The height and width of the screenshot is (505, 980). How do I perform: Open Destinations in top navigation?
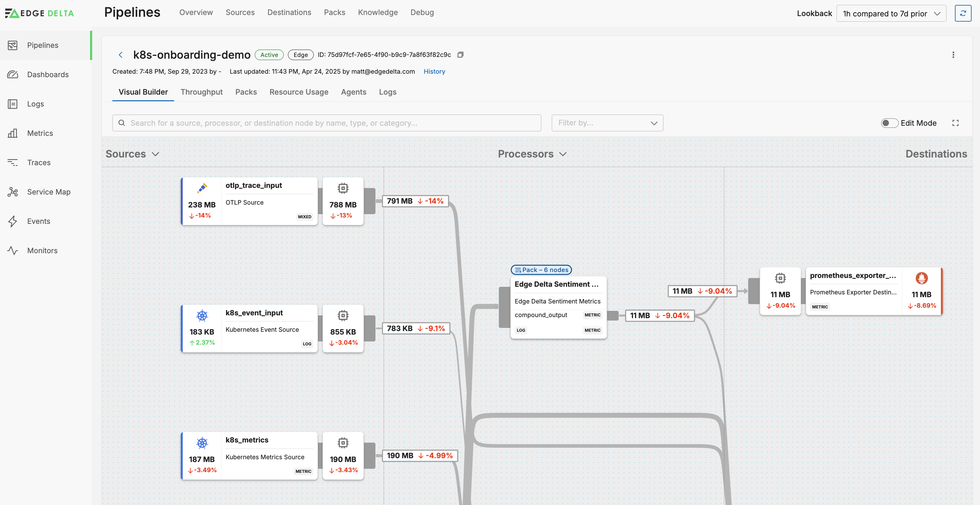289,13
